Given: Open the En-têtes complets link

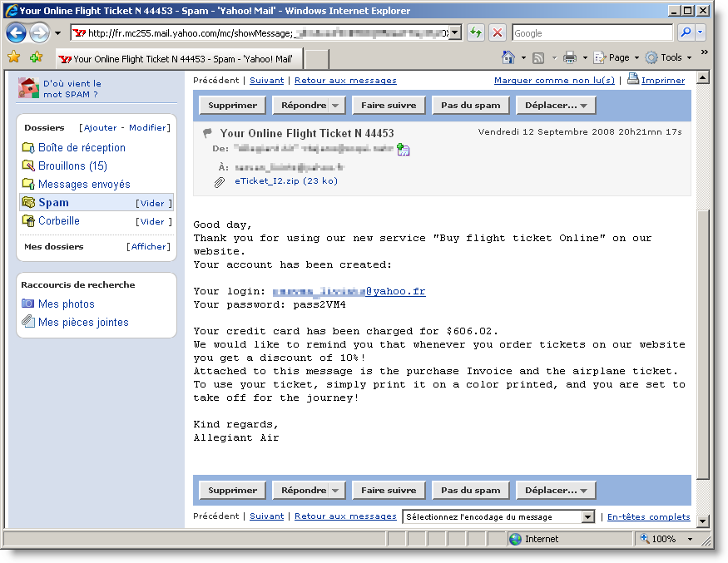Looking at the screenshot, I should tap(649, 516).
